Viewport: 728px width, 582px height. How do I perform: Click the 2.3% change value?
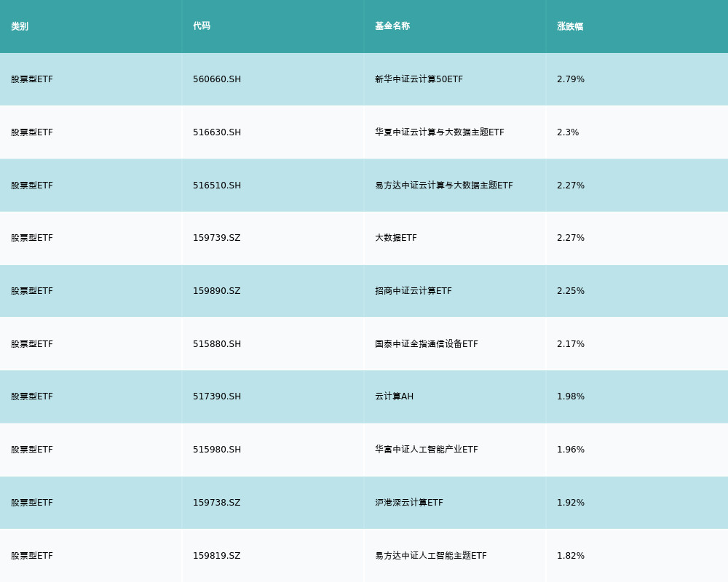(x=568, y=132)
